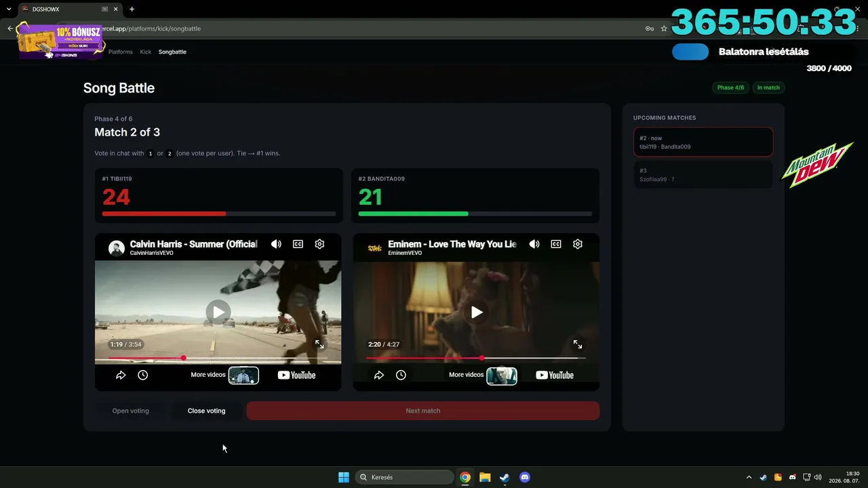Screen dimensions: 868x488
Task: Open the Calvin Harris More videos thumbnail
Action: (243, 375)
